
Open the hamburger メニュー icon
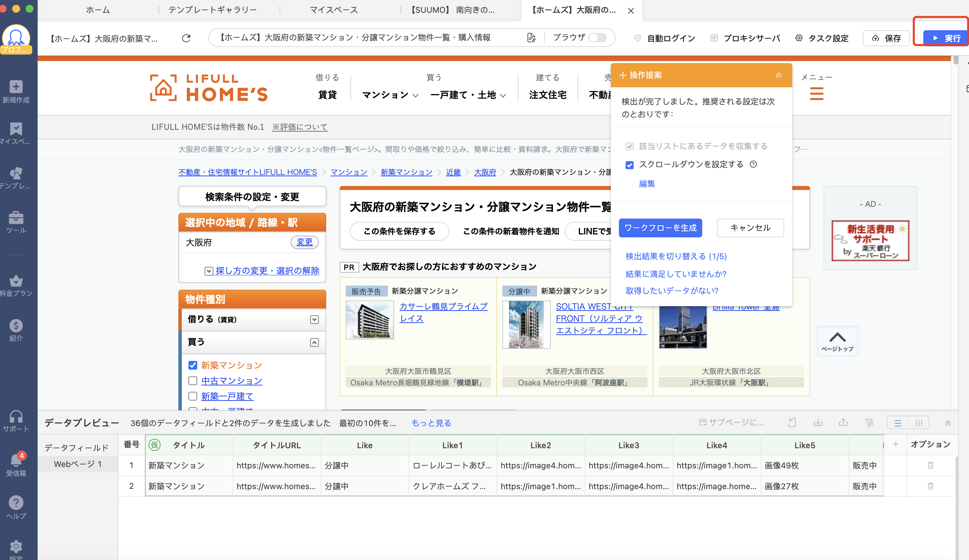coord(816,93)
